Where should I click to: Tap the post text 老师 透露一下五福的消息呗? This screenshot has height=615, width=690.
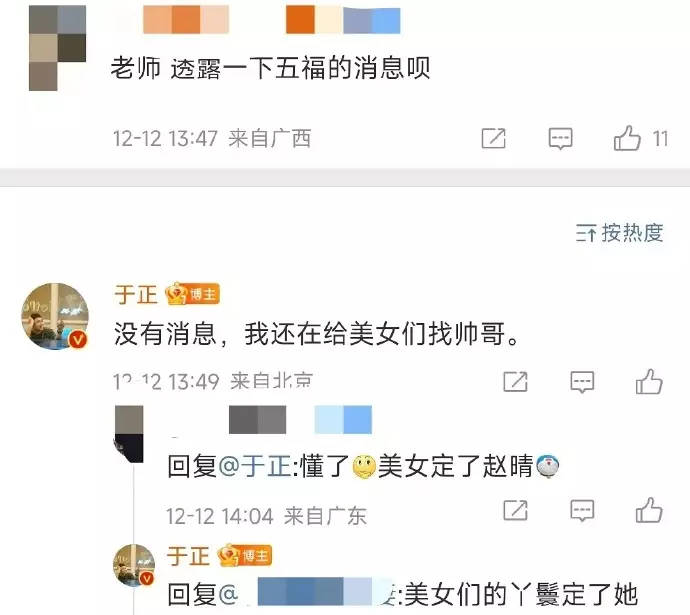[x=270, y=68]
